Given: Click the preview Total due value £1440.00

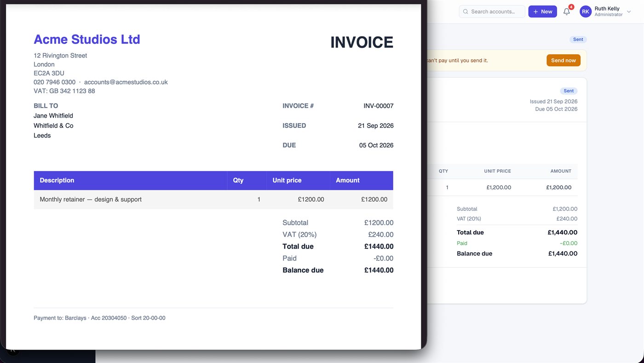Looking at the screenshot, I should pyautogui.click(x=379, y=246).
